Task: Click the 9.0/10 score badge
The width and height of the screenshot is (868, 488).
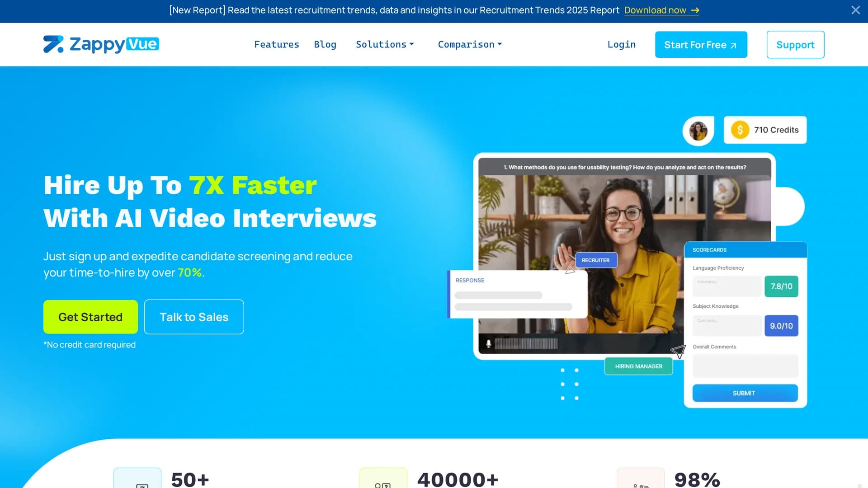Action: pos(781,325)
